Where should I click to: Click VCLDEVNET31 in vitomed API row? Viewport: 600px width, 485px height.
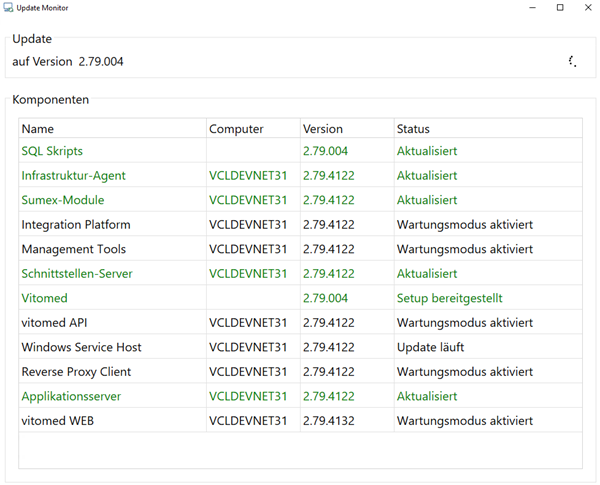click(248, 322)
